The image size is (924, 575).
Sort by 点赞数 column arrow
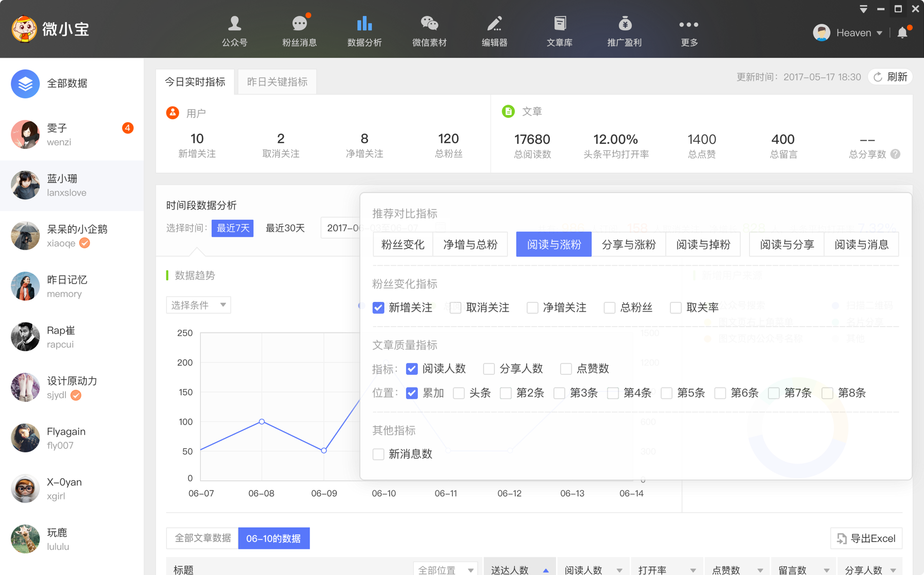[760, 570]
